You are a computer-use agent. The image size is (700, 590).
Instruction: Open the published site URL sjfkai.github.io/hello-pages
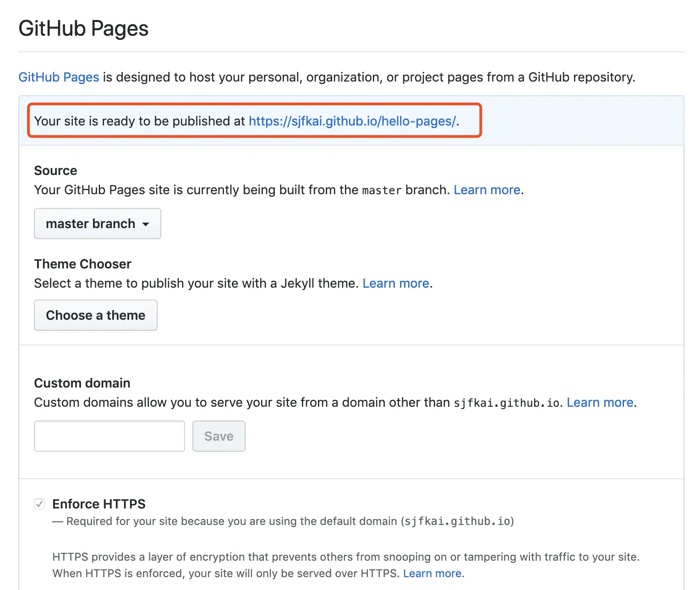(x=352, y=121)
